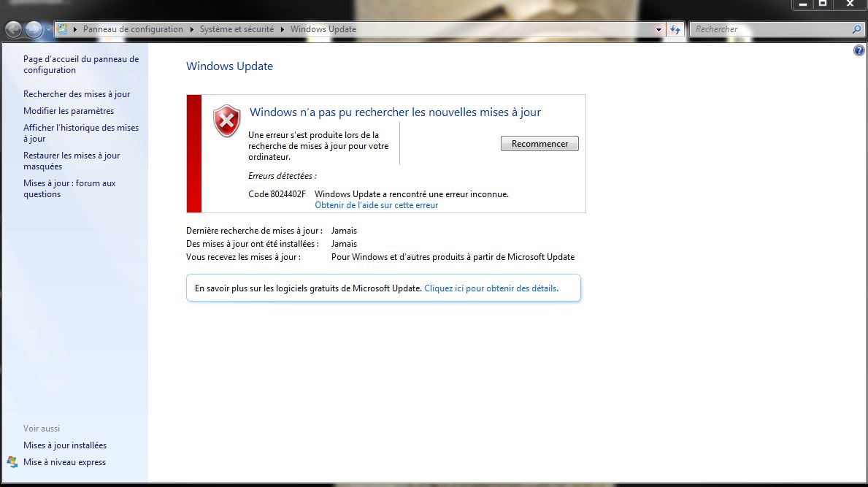Open 'Mises à jour installées' link
Viewport: 868px width, 487px height.
(x=65, y=445)
